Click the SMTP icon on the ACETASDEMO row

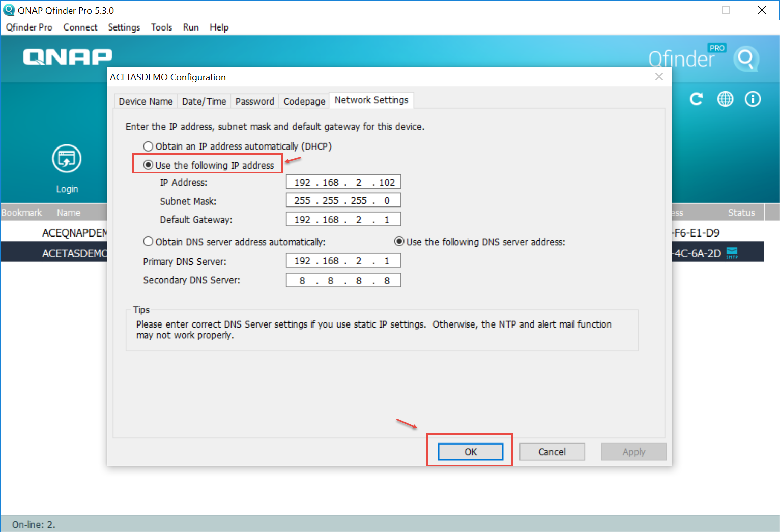[x=732, y=252]
